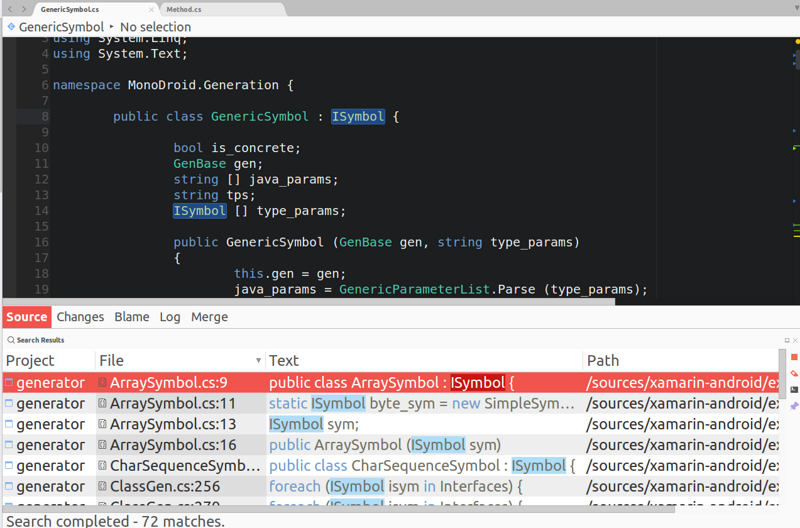Image resolution: width=800 pixels, height=528 pixels.
Task: Click file icon beside ArraySymbol.cs:13
Action: point(102,424)
